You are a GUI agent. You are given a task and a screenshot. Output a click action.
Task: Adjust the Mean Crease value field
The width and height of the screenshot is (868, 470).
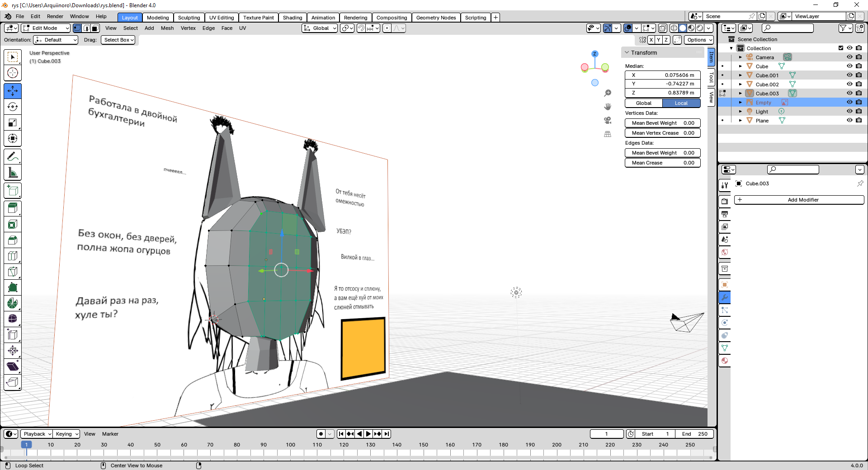point(662,163)
